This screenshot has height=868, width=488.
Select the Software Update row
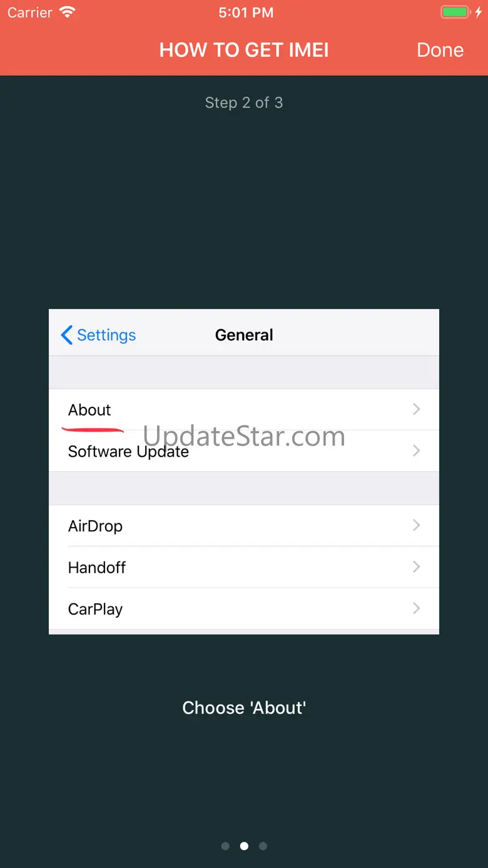point(244,451)
